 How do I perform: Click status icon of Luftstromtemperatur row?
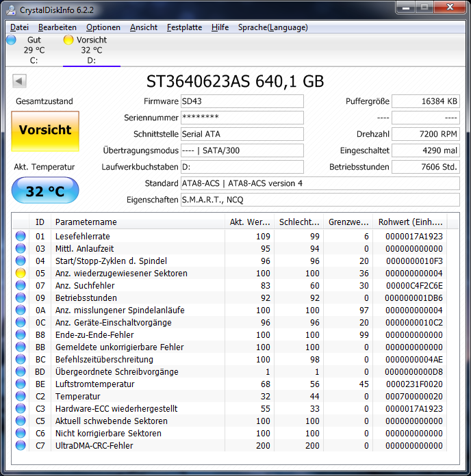[21, 384]
